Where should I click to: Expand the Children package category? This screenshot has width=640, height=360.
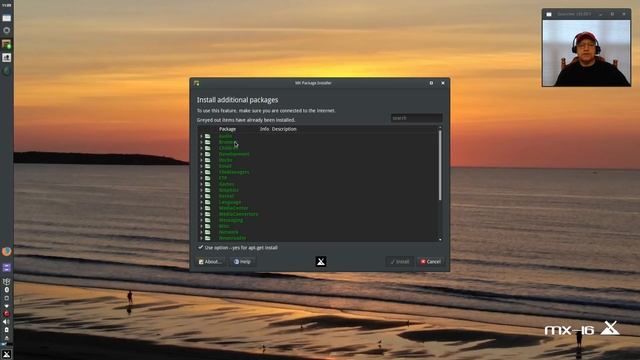[201, 148]
